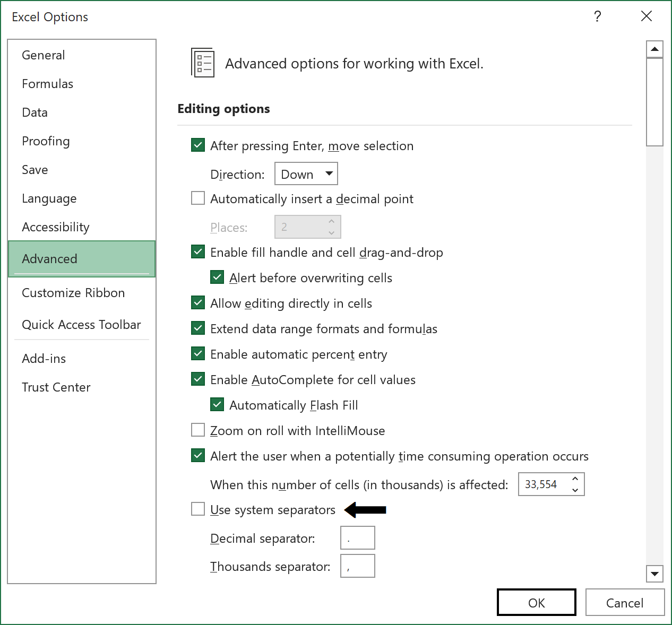Enable Zoom on roll with IntelliMouse
This screenshot has width=672, height=625.
click(x=198, y=430)
